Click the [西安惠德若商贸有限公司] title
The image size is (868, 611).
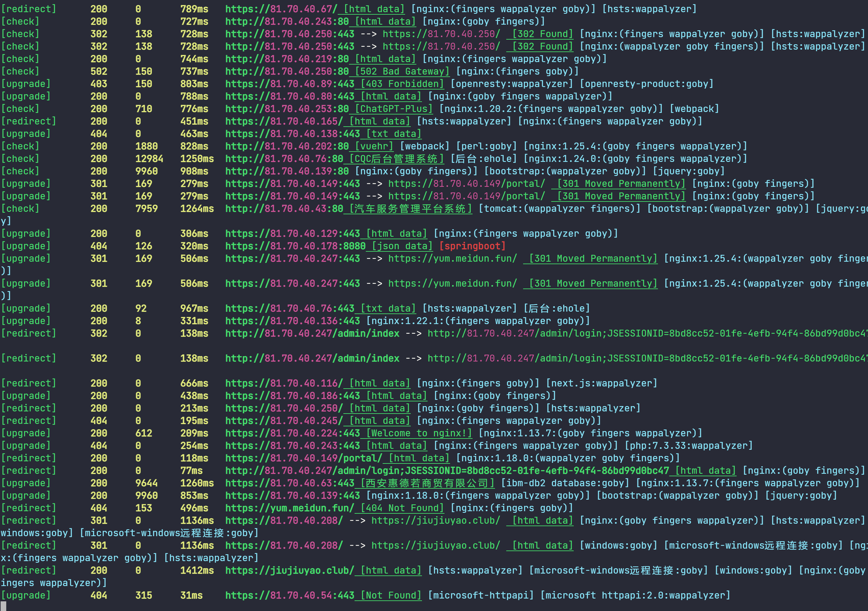[427, 482]
